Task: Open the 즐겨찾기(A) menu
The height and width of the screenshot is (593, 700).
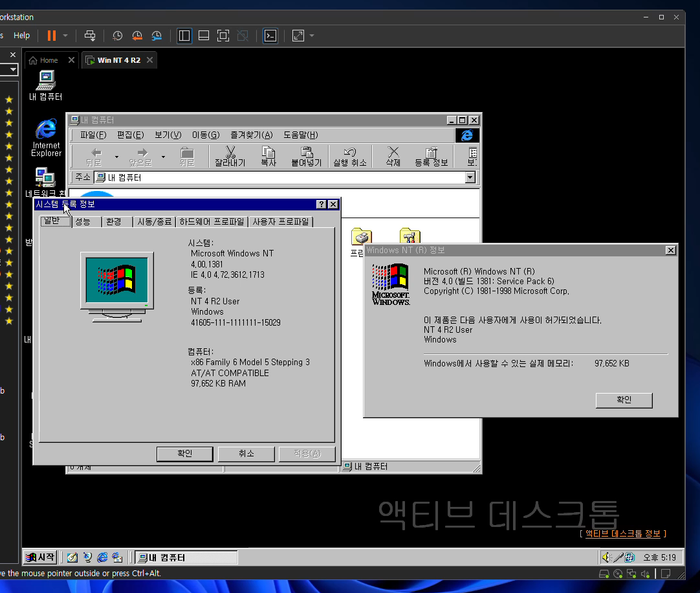Action: click(x=251, y=135)
